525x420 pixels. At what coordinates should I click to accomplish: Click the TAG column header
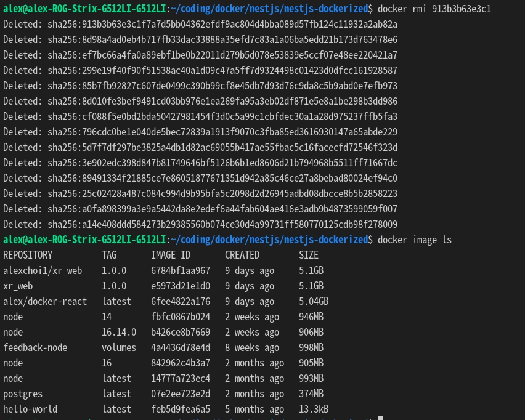[109, 256]
